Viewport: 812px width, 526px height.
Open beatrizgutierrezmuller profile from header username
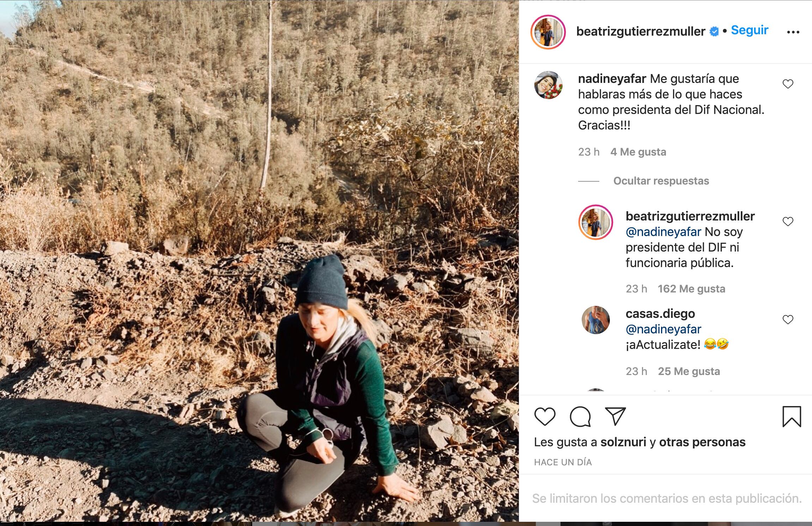tap(640, 31)
